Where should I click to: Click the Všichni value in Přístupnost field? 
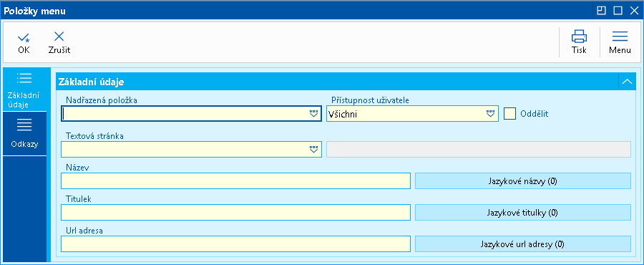[x=343, y=114]
